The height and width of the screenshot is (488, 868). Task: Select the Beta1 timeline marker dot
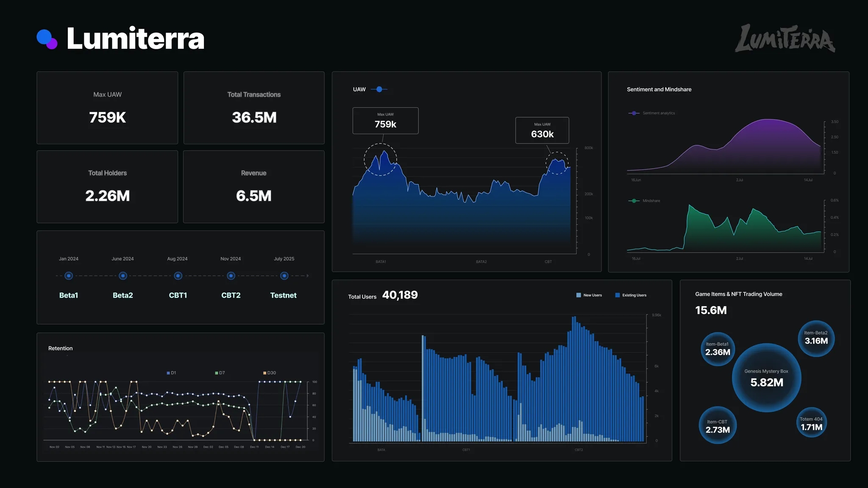coord(69,276)
